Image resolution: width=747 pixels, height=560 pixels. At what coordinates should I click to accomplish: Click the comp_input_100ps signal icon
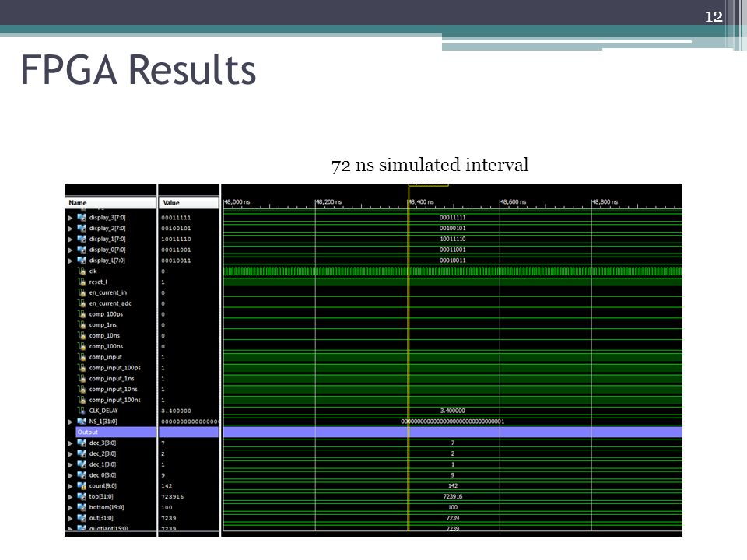82,368
